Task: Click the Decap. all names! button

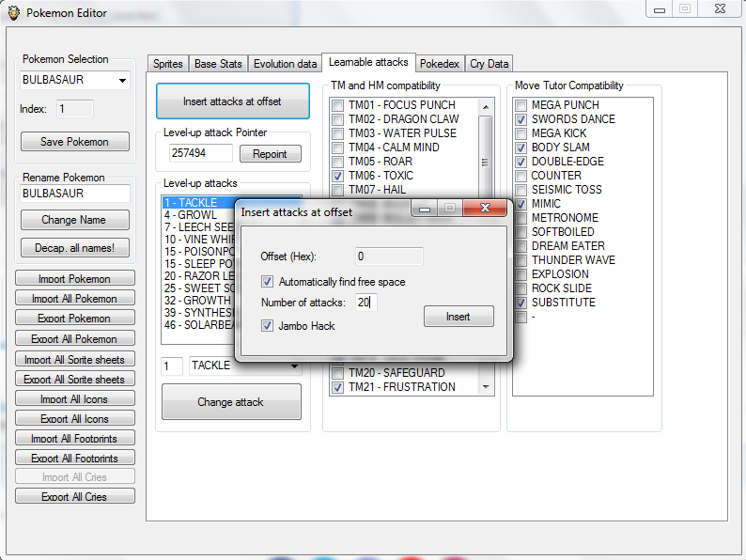Action: 75,248
